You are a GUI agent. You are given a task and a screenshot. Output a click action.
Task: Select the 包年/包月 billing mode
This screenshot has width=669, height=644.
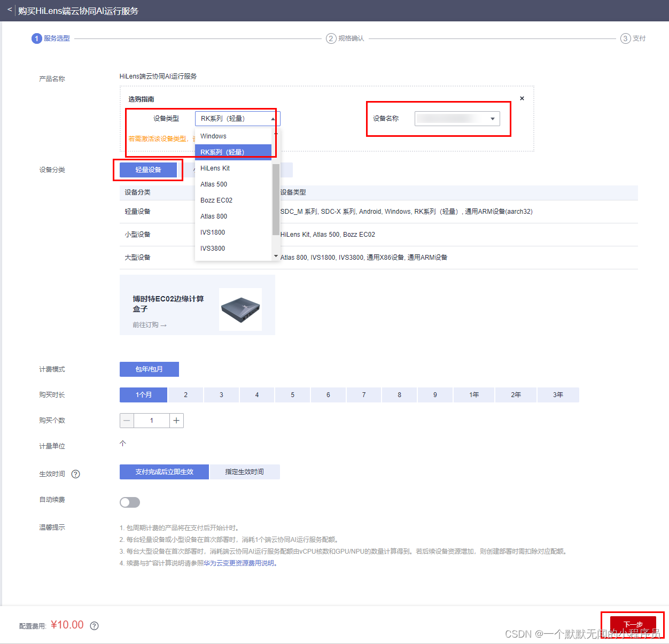point(149,369)
